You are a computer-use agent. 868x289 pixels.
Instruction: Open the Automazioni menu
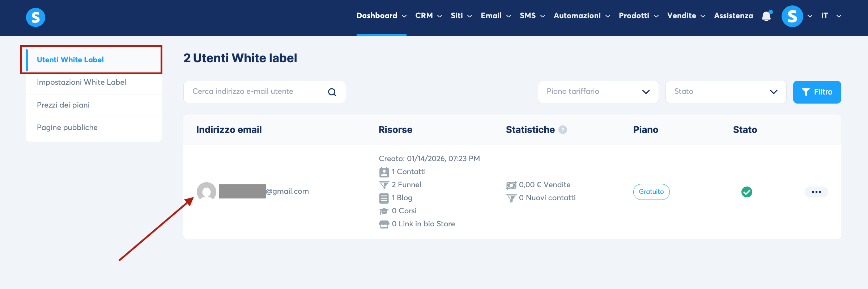[x=582, y=16]
